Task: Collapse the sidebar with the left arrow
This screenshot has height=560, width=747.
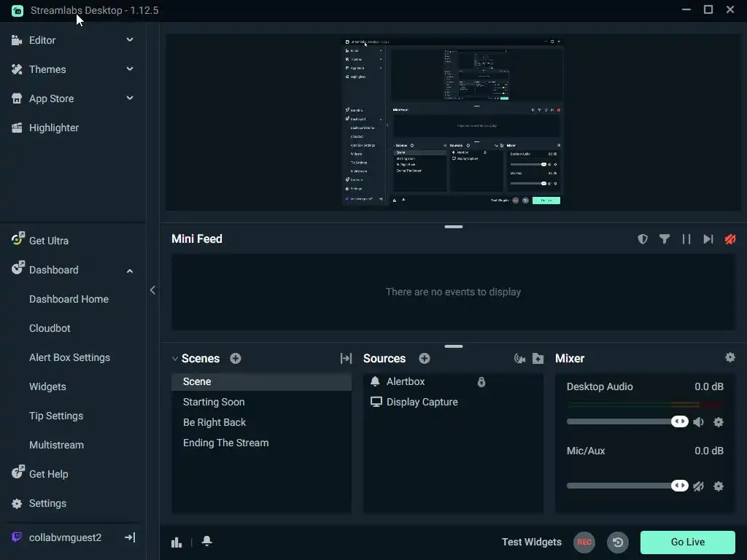Action: pos(152,290)
